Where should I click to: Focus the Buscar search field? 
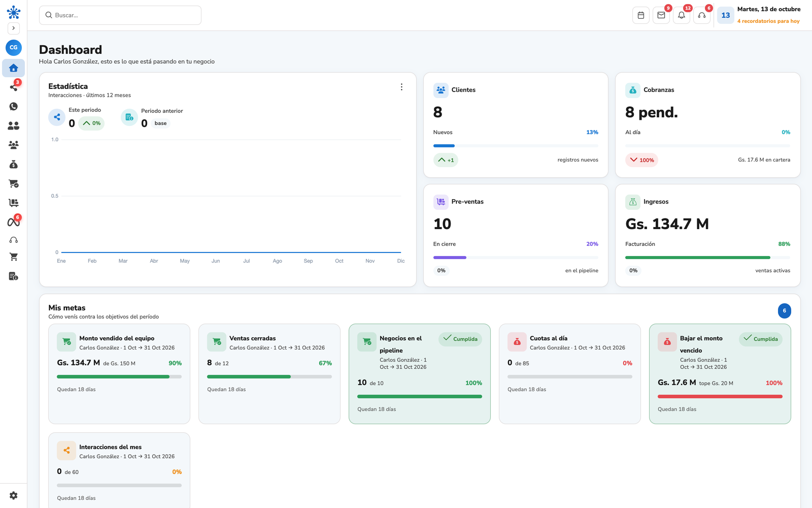tap(120, 15)
